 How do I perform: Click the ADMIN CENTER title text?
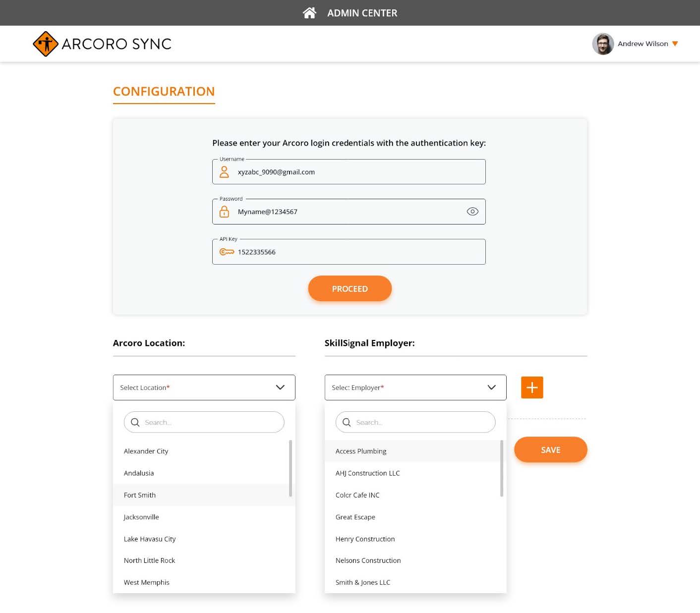[362, 13]
